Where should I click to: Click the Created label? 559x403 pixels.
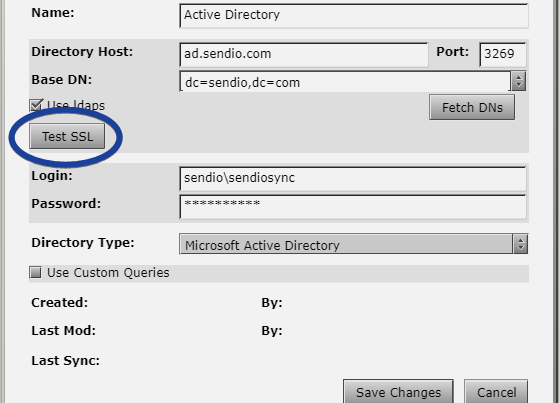[x=60, y=302]
